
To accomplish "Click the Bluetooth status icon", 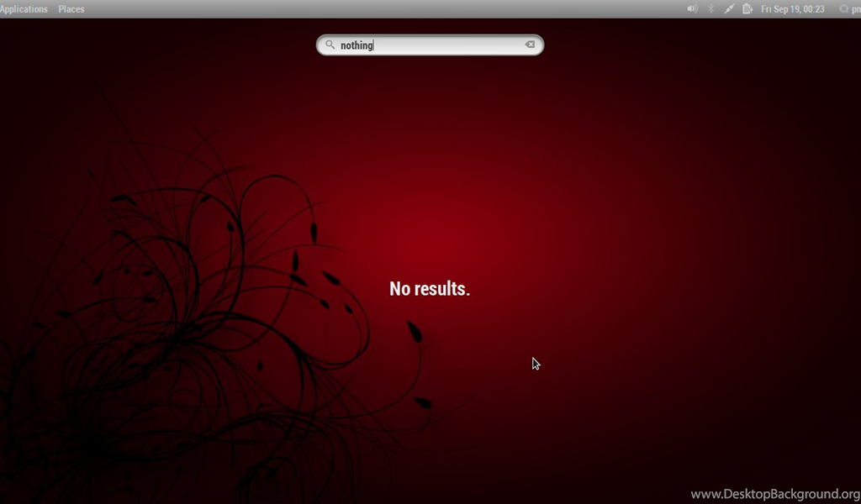I will (x=710, y=9).
